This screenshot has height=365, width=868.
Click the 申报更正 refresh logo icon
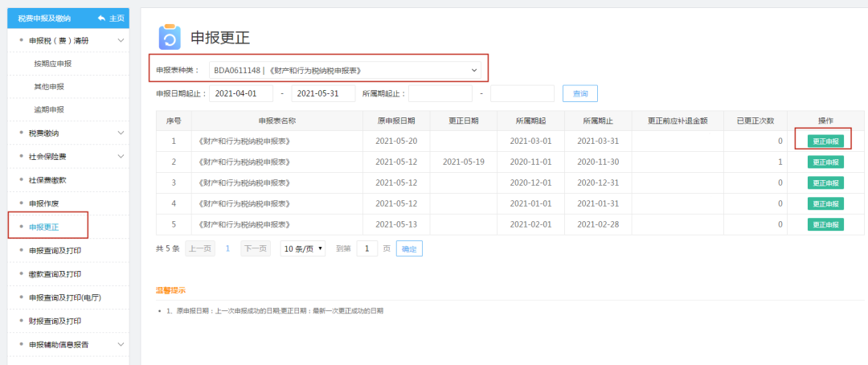pos(170,37)
